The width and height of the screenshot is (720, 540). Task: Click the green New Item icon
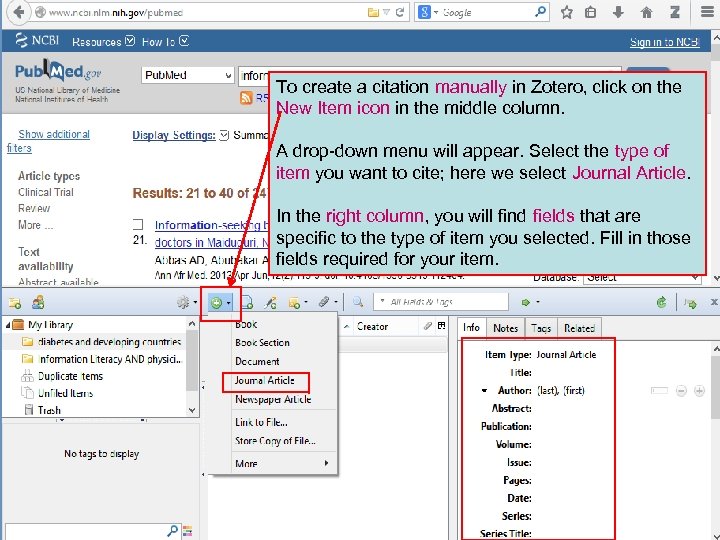(216, 303)
